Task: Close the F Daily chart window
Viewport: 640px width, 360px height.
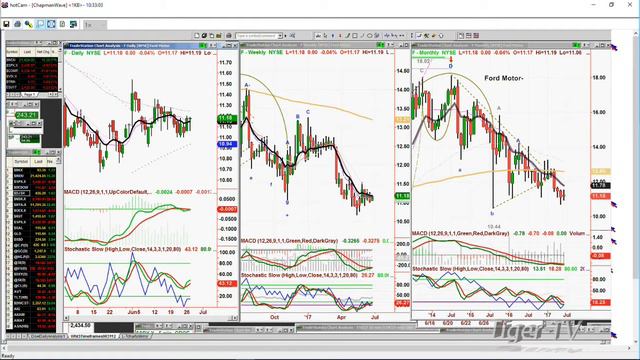Action: 235,45
